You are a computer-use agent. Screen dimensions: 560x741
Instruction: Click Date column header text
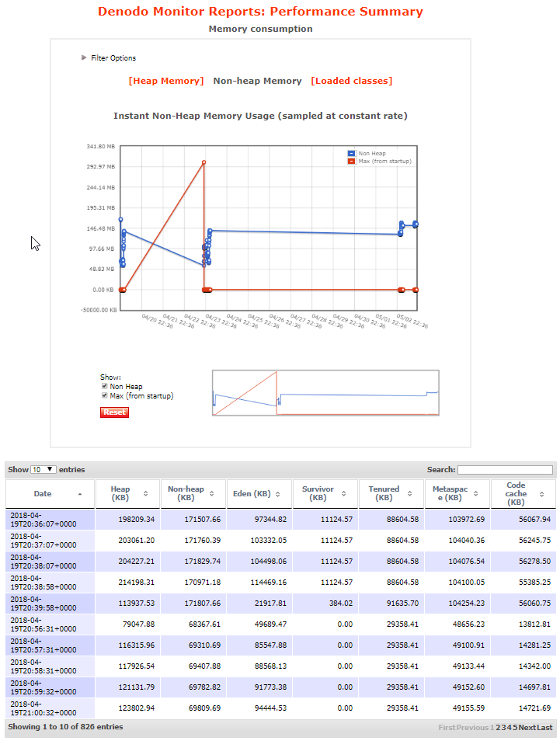(43, 493)
